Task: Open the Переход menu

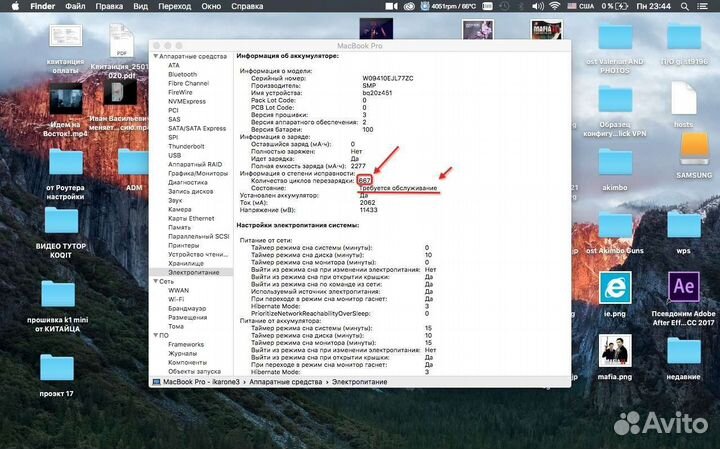Action: [x=174, y=6]
